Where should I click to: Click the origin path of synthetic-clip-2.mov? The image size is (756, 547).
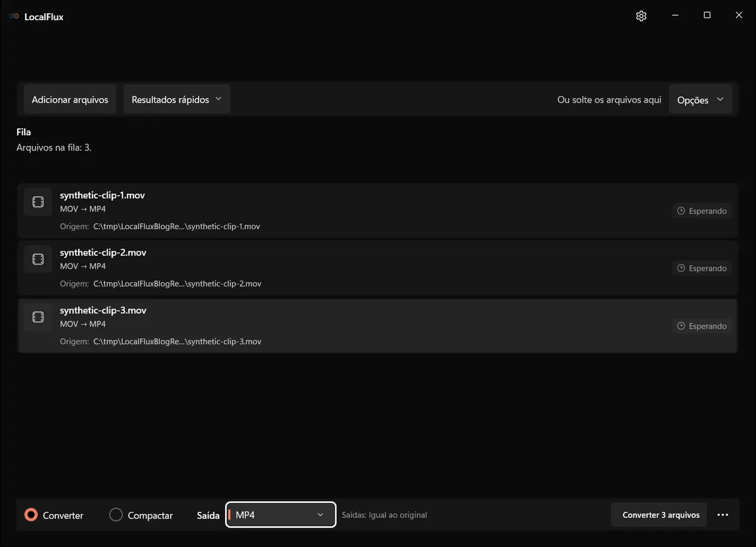tap(177, 284)
